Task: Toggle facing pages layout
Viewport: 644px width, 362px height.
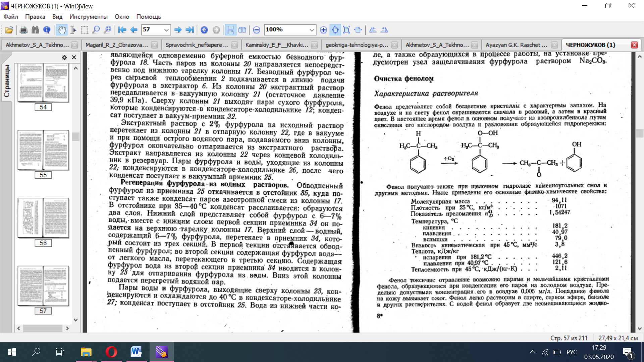Action: click(242, 30)
